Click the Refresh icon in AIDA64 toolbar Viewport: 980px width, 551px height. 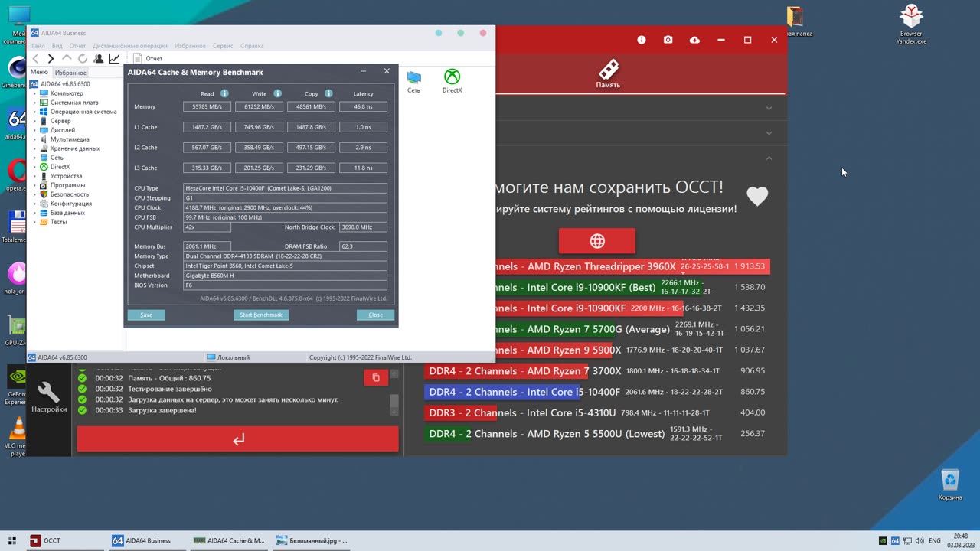tap(83, 58)
